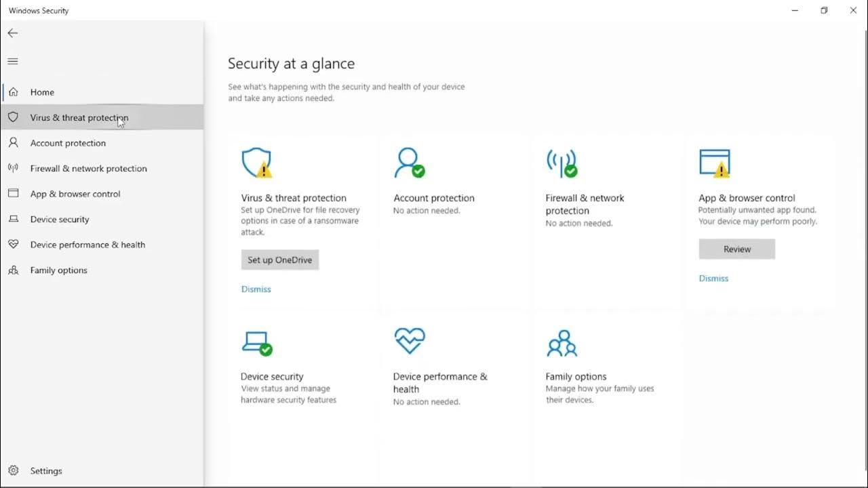The image size is (868, 488).
Task: Click the Firewall & network protection antenna tile icon
Action: point(561,163)
